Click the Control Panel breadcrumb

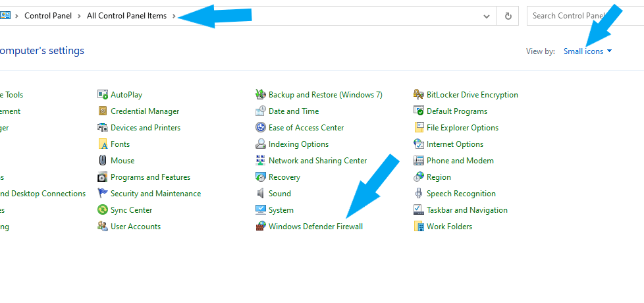pos(48,16)
